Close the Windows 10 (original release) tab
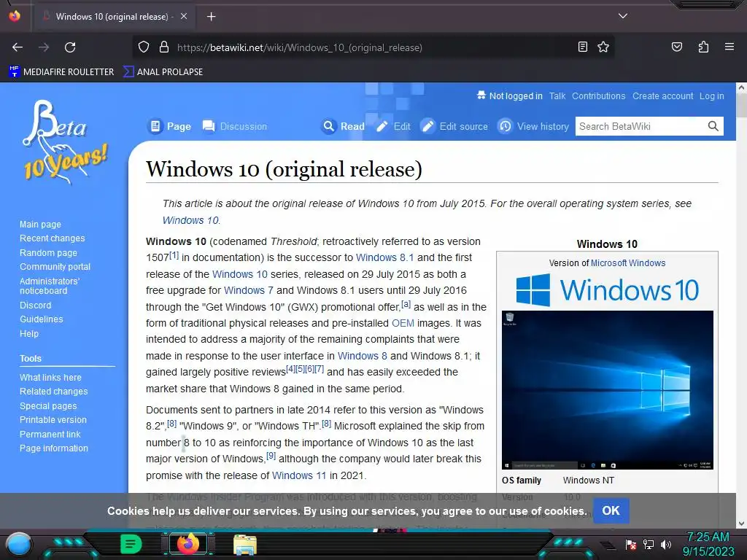The height and width of the screenshot is (560, 747). (x=183, y=16)
